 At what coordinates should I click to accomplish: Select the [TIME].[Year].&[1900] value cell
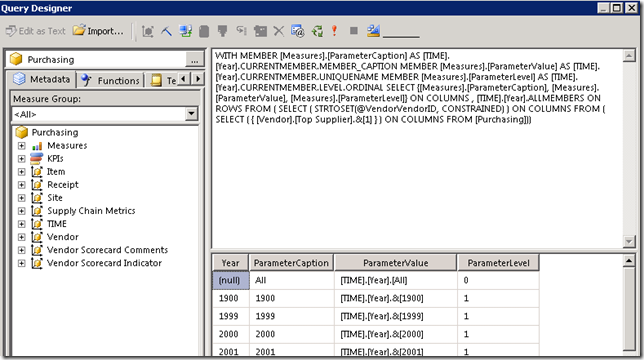coord(396,298)
